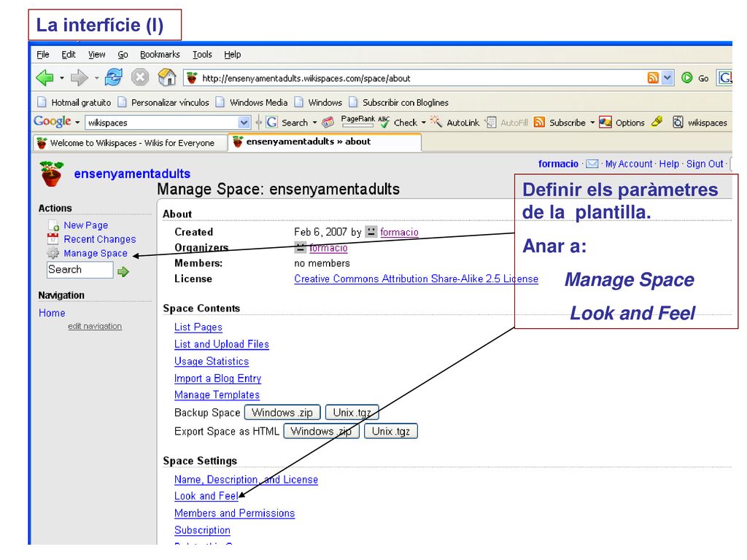Open the Google logo dropdown menu
747x560 pixels.
(77, 122)
